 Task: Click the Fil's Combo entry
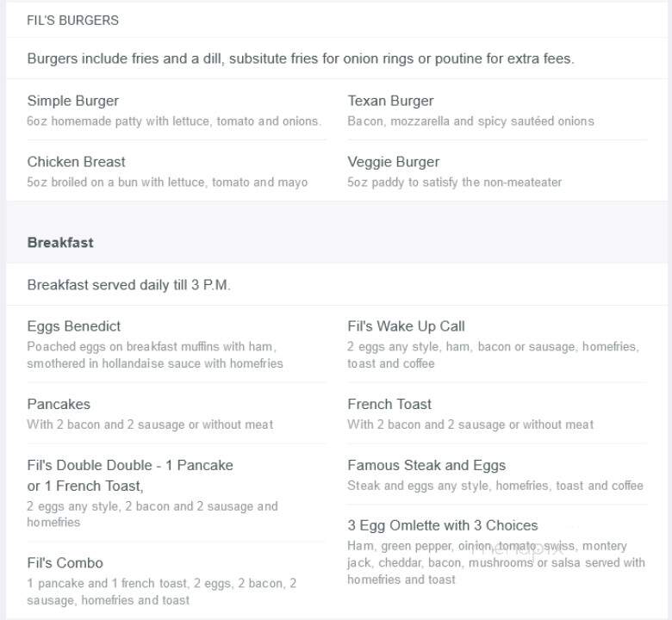tap(65, 562)
